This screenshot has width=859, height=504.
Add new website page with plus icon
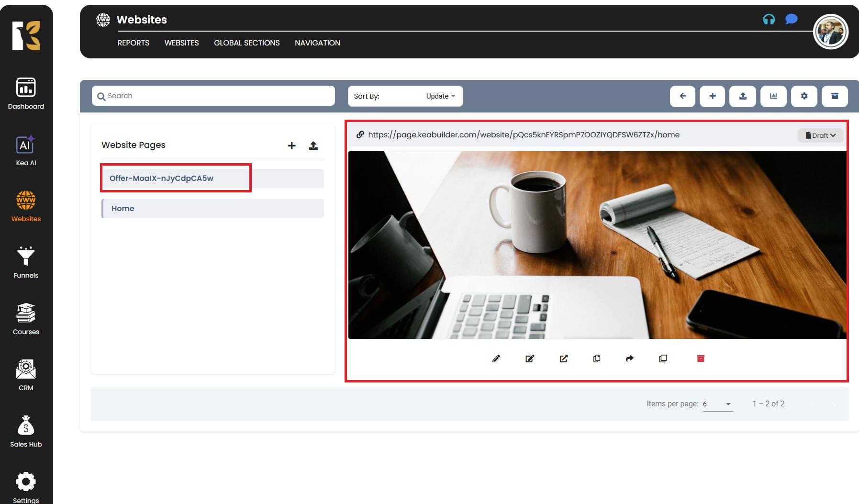pyautogui.click(x=291, y=146)
